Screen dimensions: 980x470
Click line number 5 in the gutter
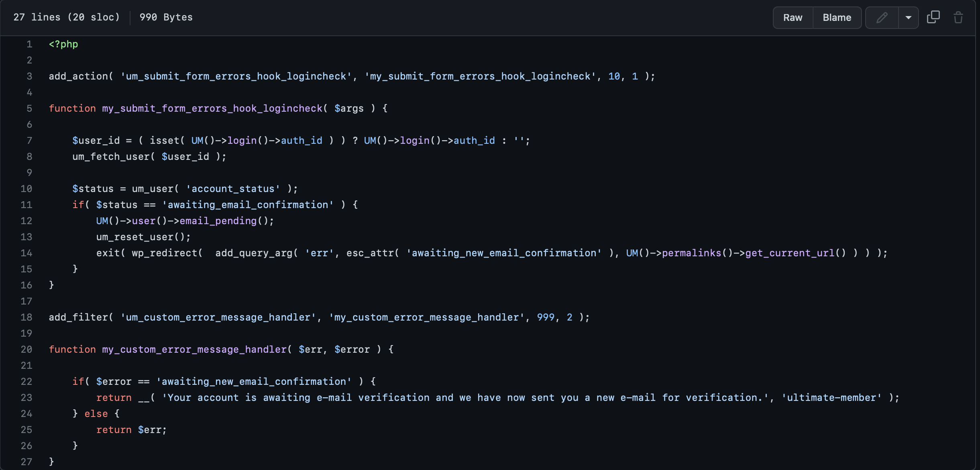tap(29, 108)
